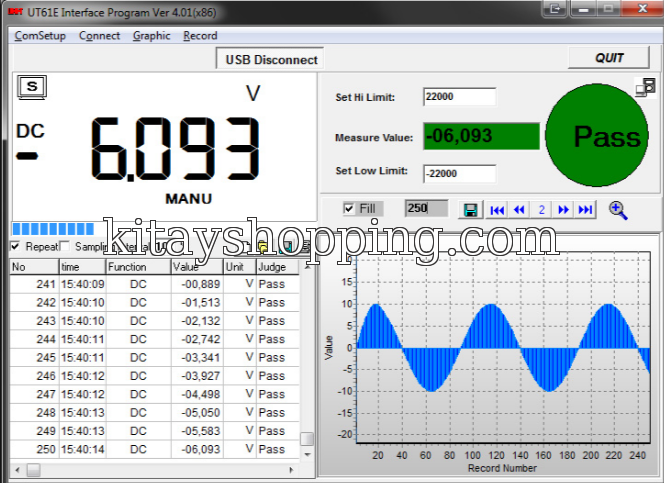
Task: Select record number 247 cell
Action: [34, 394]
